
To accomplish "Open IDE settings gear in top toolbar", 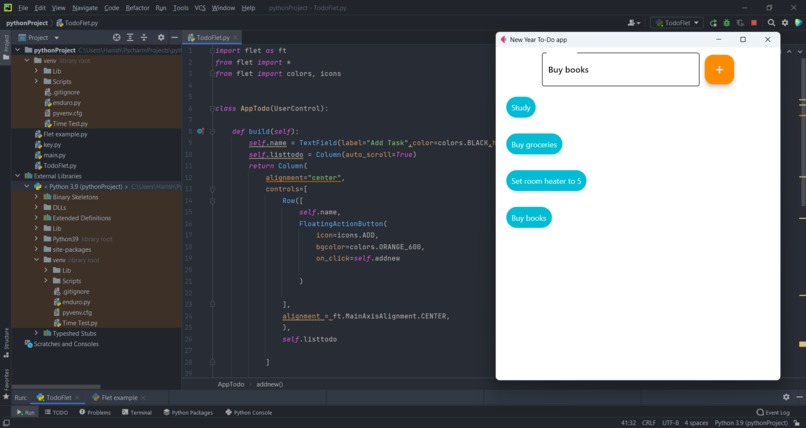I will click(784, 23).
